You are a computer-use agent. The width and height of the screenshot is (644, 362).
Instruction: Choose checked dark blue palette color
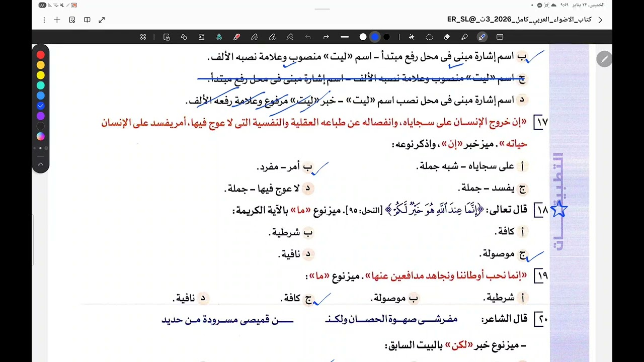coord(41,106)
